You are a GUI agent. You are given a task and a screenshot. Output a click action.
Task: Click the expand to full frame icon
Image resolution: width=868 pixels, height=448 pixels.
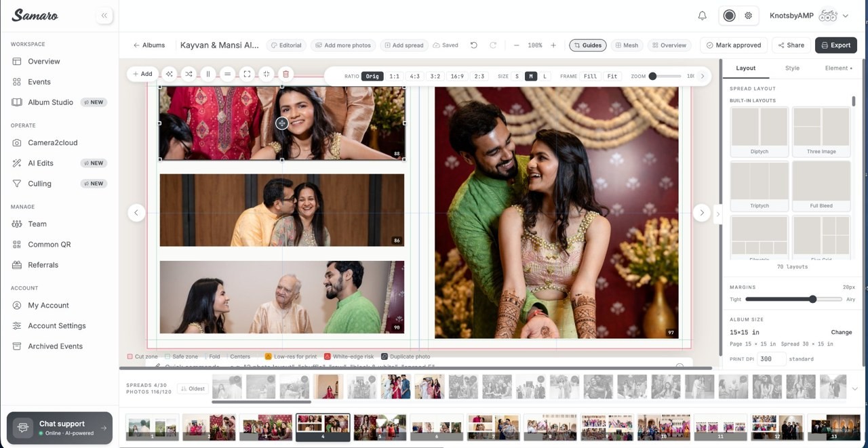click(247, 74)
